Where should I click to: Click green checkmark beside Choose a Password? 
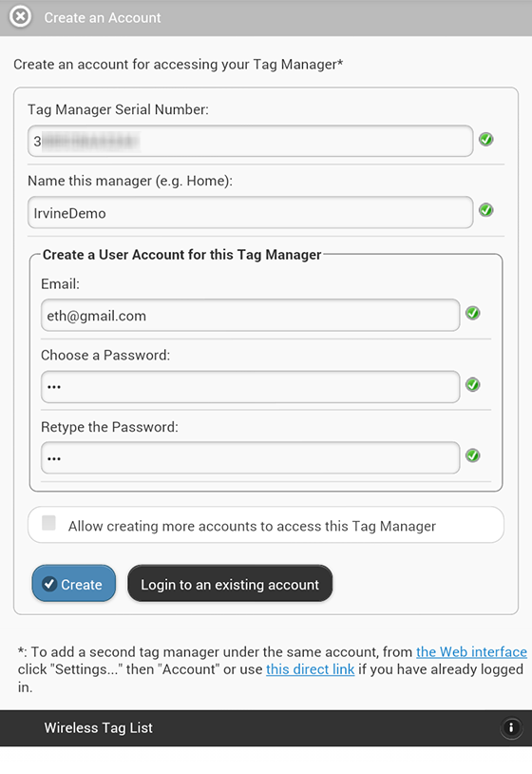tap(473, 384)
